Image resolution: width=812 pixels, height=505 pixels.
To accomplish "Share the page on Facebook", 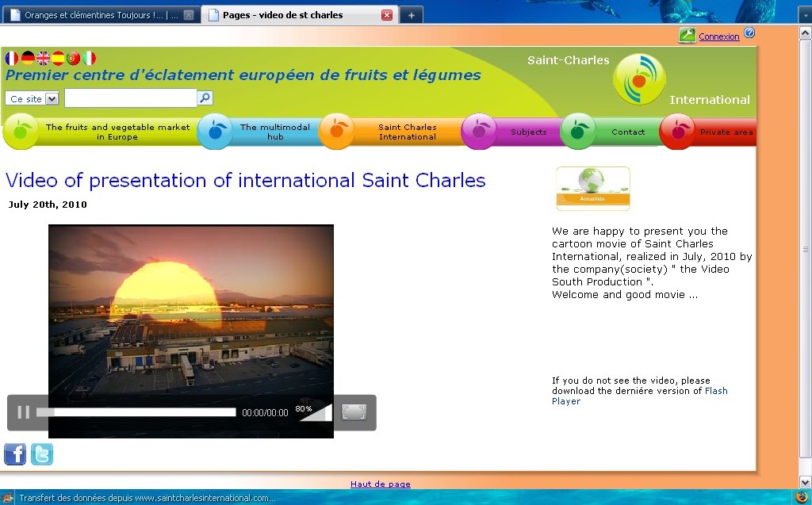I will point(15,454).
